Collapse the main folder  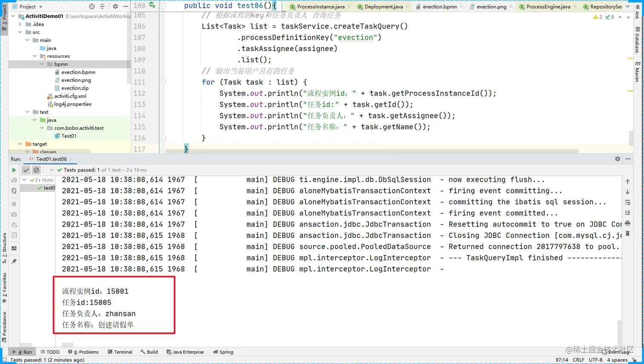pyautogui.click(x=27, y=40)
